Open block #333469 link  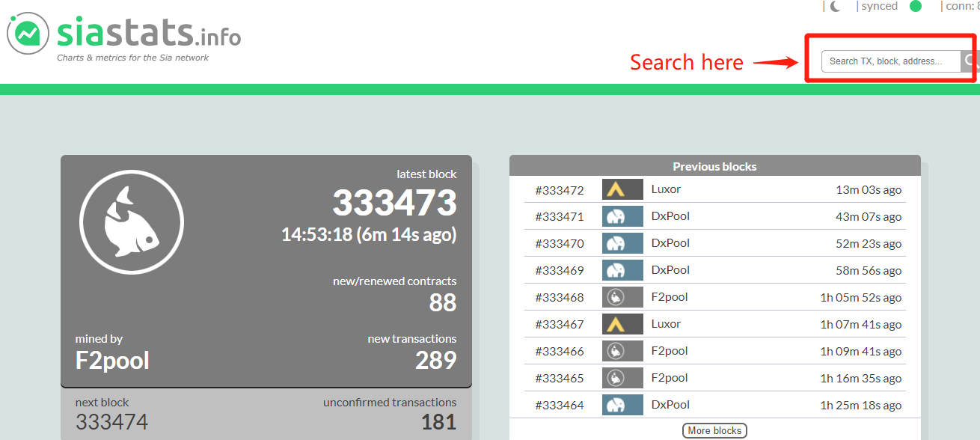click(x=559, y=271)
